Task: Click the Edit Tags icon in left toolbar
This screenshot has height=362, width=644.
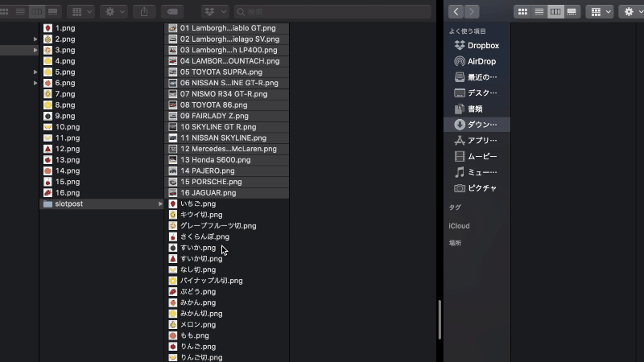Action: (x=171, y=12)
